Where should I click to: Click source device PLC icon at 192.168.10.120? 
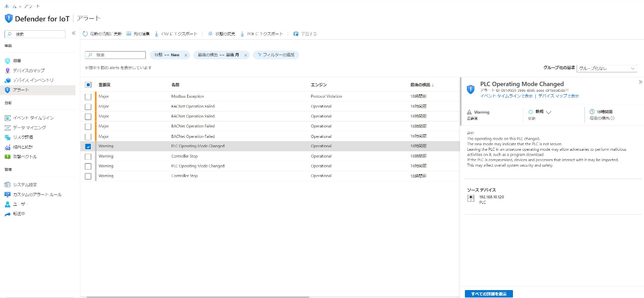coord(471,198)
